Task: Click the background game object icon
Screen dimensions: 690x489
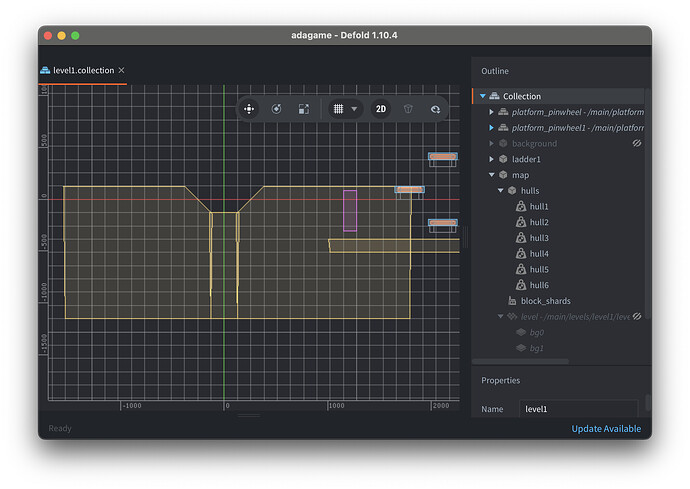Action: point(503,143)
